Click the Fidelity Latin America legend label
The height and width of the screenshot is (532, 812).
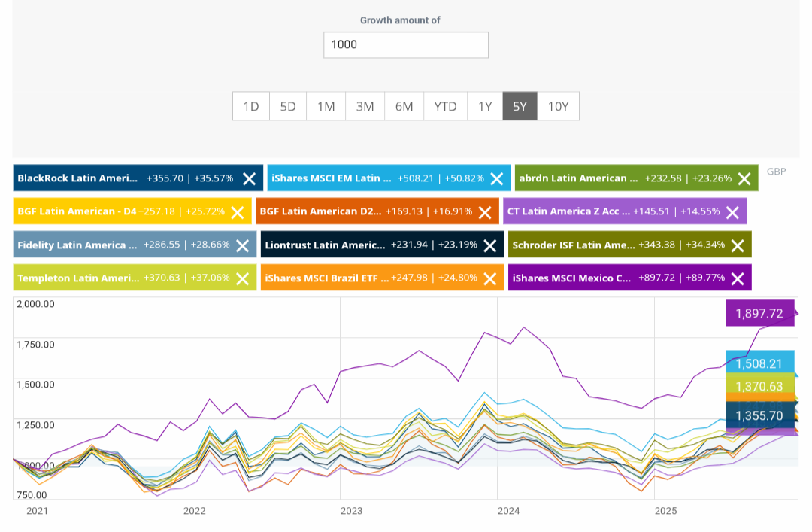tap(77, 245)
